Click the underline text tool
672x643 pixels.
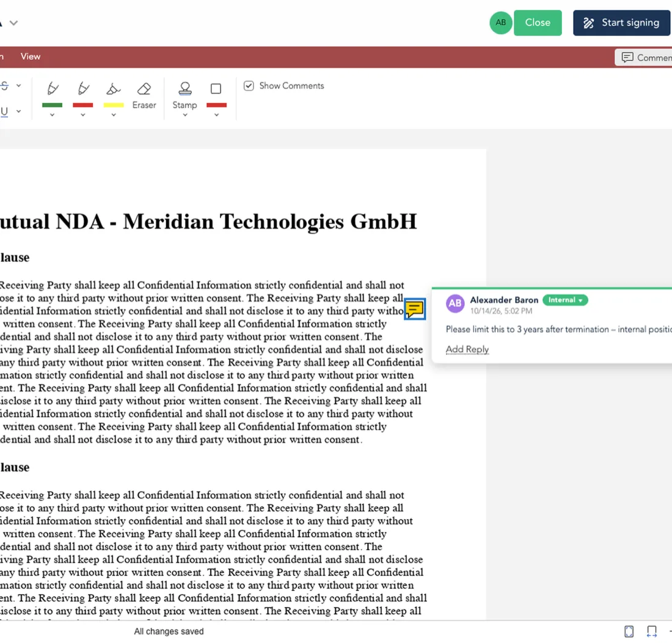[4, 111]
